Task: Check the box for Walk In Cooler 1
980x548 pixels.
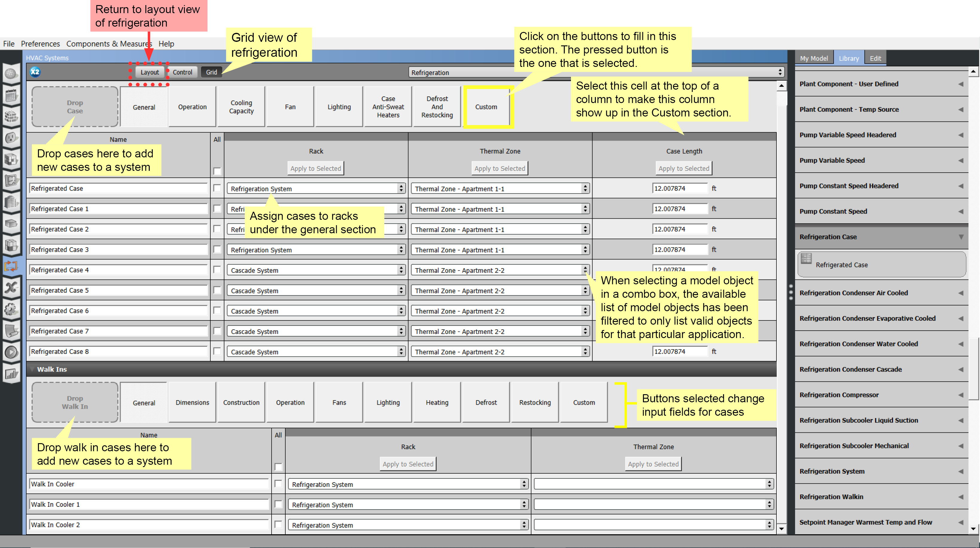Action: 278,504
